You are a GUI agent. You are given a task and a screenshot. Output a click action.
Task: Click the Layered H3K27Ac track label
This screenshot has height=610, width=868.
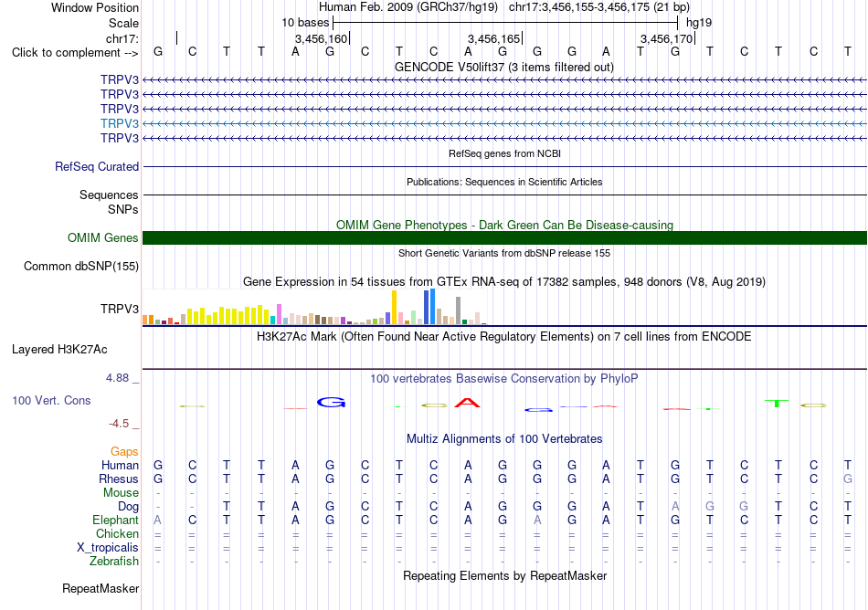59,350
